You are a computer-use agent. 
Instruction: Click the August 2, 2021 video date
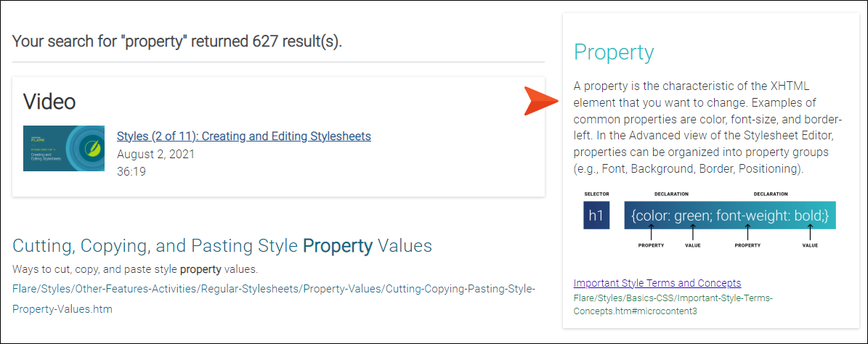[x=155, y=155]
